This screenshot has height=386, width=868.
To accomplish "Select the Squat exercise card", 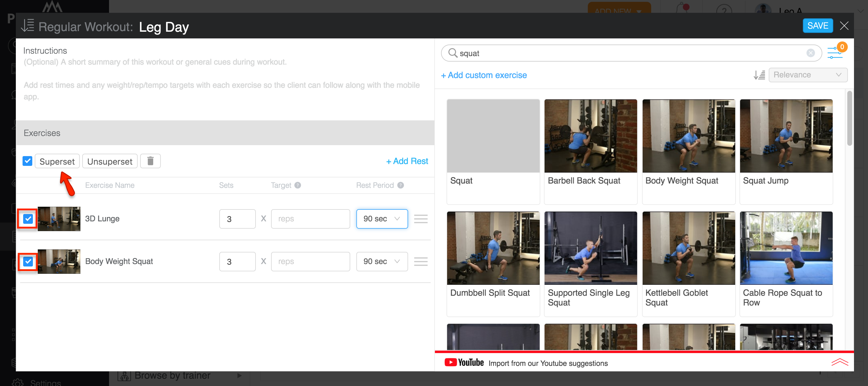I will point(493,152).
